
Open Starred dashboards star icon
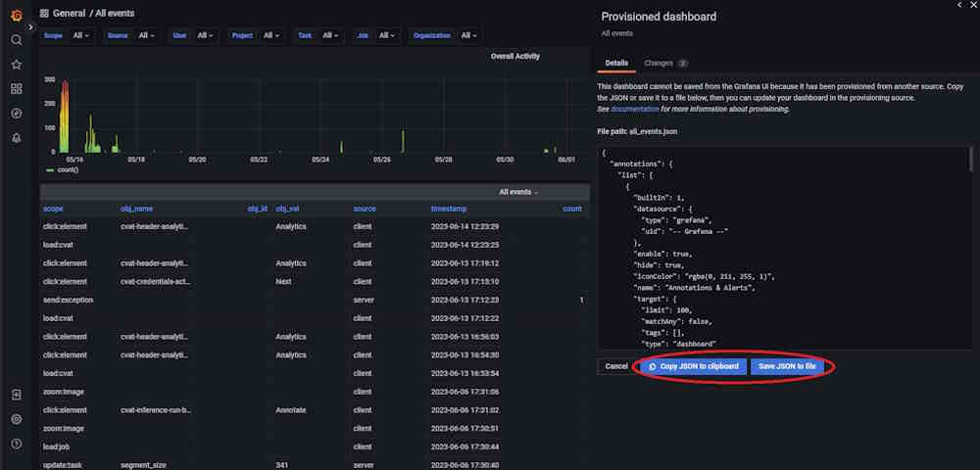[16, 65]
